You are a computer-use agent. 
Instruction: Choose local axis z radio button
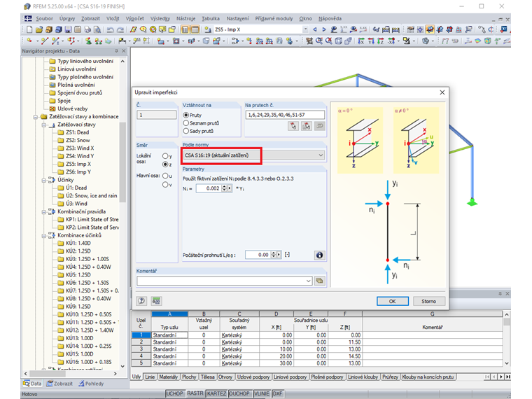coord(165,164)
